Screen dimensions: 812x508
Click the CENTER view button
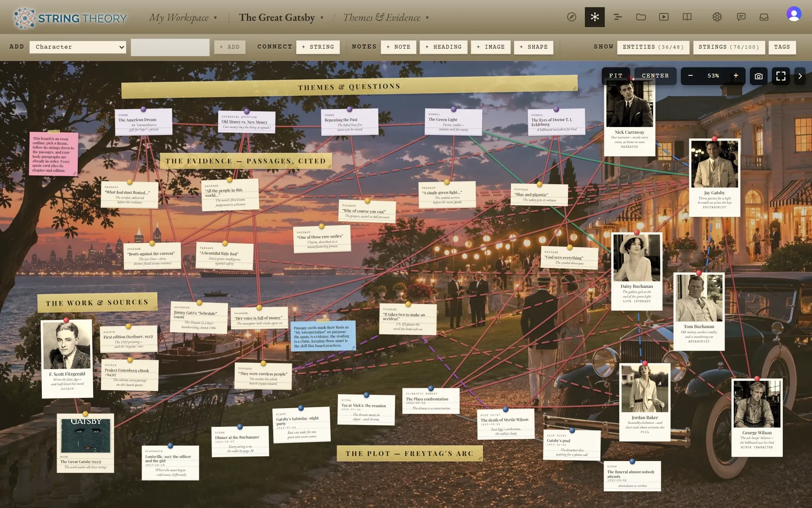point(655,76)
